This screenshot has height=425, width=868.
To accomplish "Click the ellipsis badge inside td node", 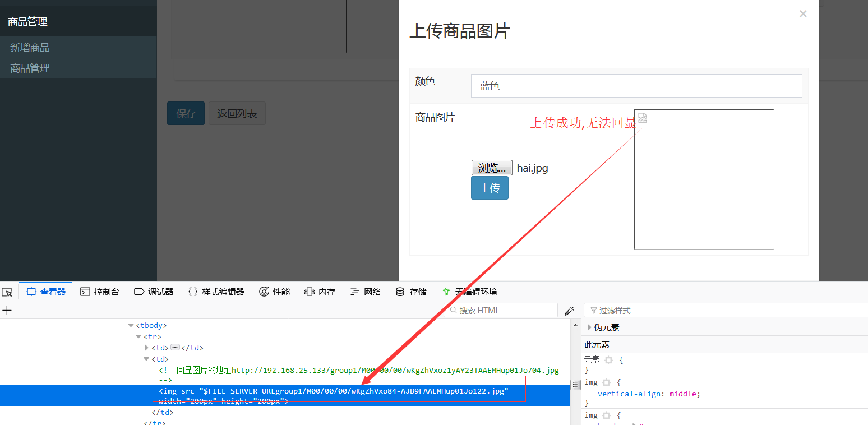I will pos(174,348).
